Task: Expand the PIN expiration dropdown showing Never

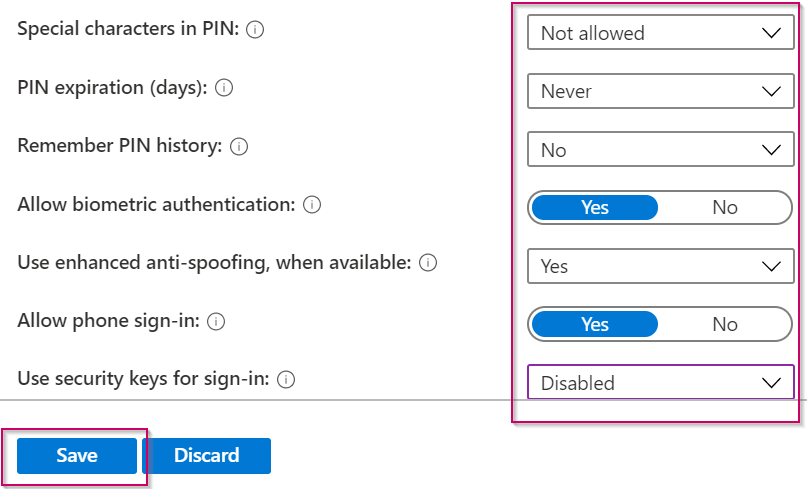Action: [661, 91]
